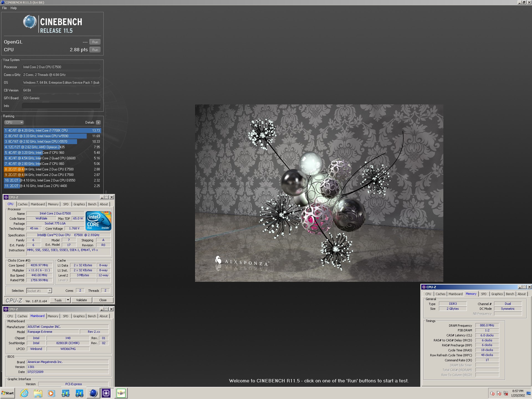Image resolution: width=532 pixels, height=399 pixels.
Task: Open SPD tab in Mainboard CPU-Z window
Action: click(65, 316)
